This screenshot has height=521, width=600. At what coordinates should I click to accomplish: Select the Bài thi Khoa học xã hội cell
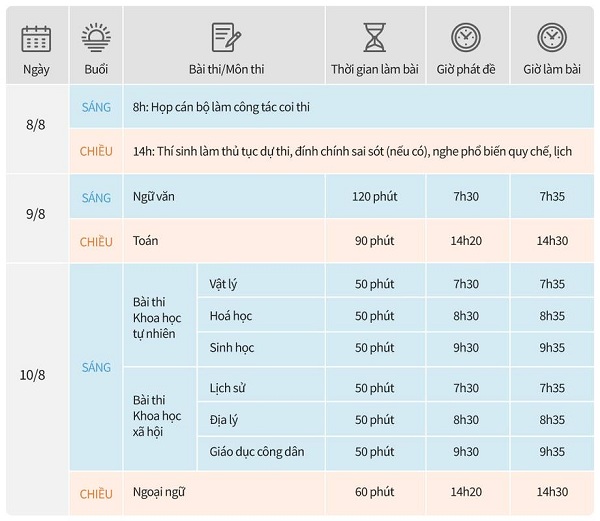coord(160,419)
